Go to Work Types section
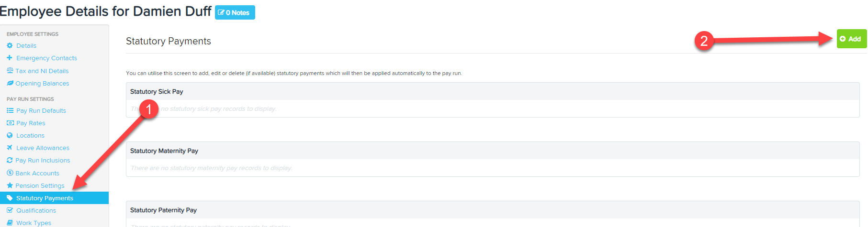The width and height of the screenshot is (868, 227). (x=34, y=223)
